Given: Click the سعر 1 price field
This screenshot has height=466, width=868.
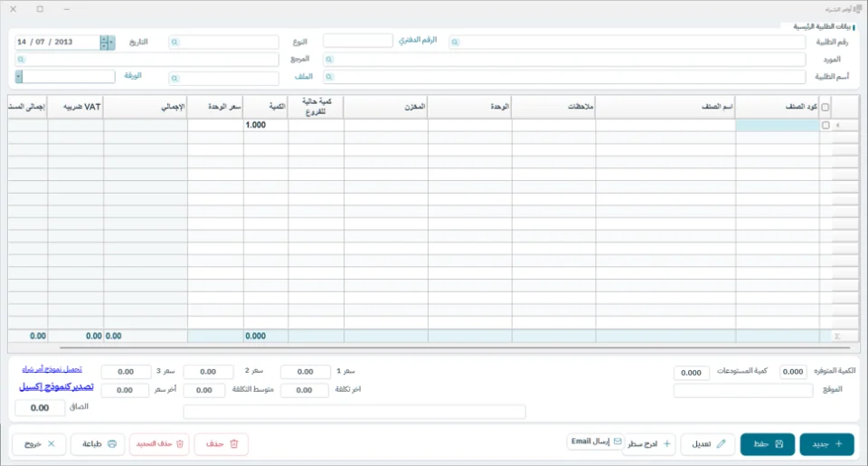Looking at the screenshot, I should point(306,372).
